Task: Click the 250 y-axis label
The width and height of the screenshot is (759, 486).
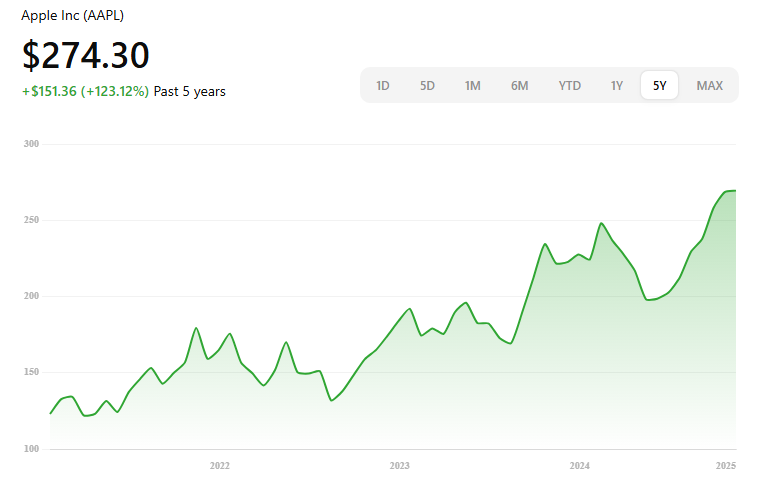Action: pyautogui.click(x=31, y=220)
